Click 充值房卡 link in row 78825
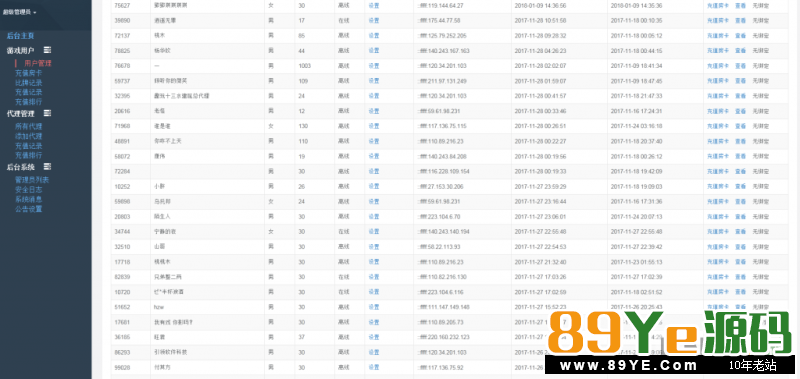 718,51
